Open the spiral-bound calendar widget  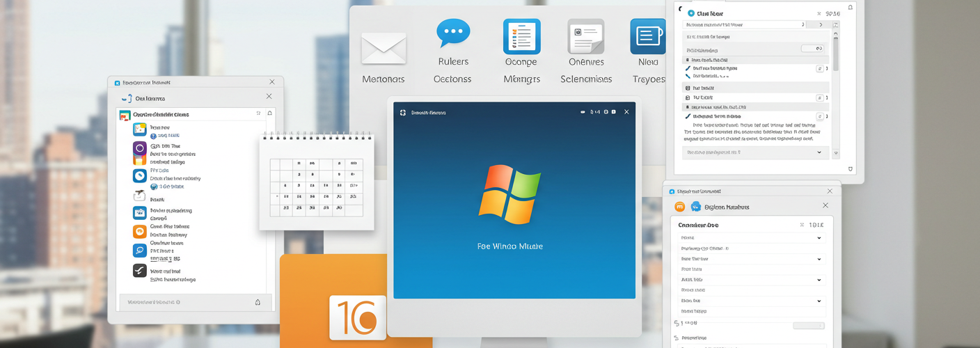(317, 181)
